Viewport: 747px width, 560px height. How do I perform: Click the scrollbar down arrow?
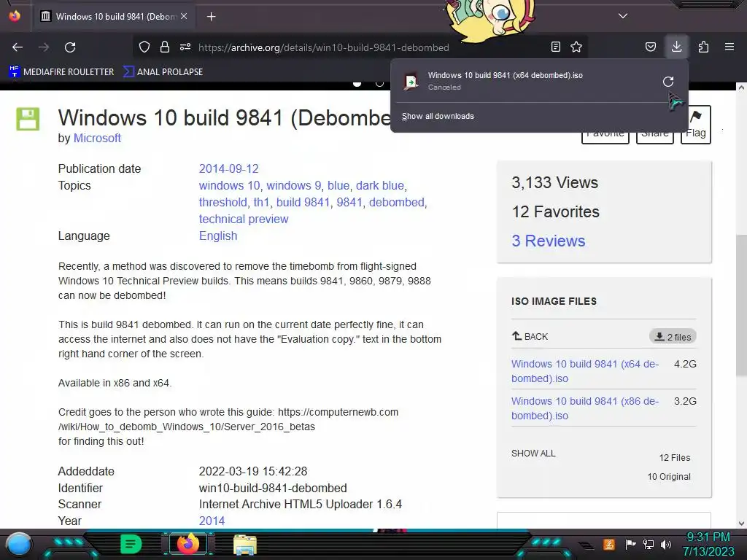[741, 523]
